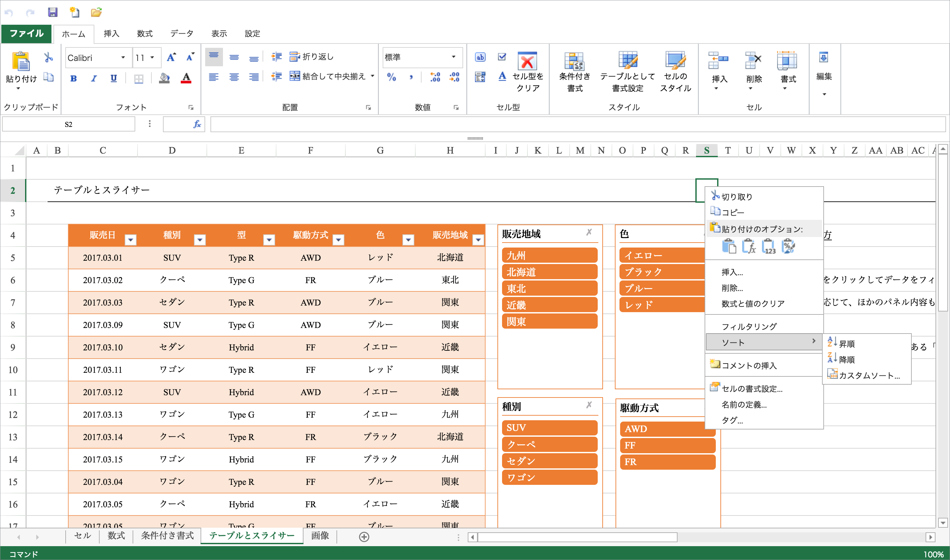Open the ファイル tab

tap(26, 34)
